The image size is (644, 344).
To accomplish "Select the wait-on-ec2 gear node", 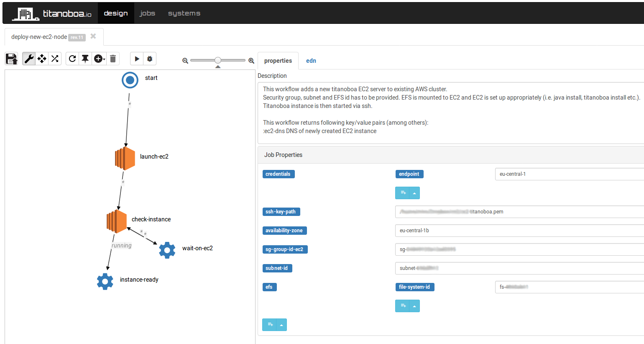I will coord(167,250).
